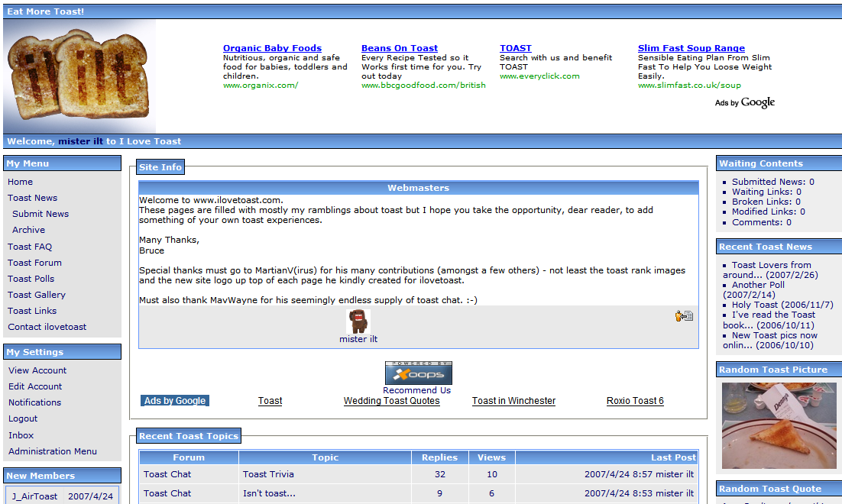Open New Toast pics now online news
The image size is (842, 504).
pyautogui.click(x=770, y=341)
